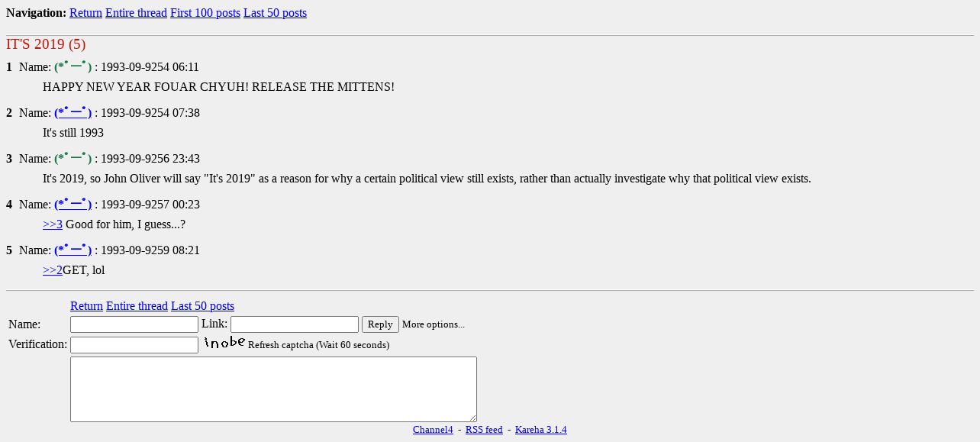Follow the >>3 quote link
This screenshot has height=442, width=980.
point(53,224)
